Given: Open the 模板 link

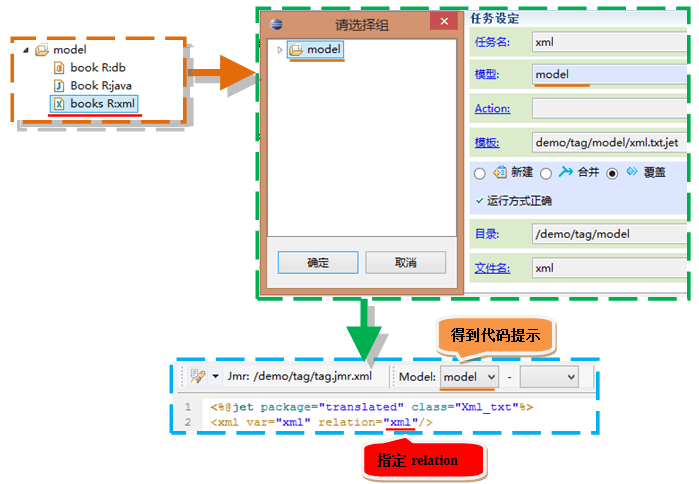Looking at the screenshot, I should [x=487, y=143].
